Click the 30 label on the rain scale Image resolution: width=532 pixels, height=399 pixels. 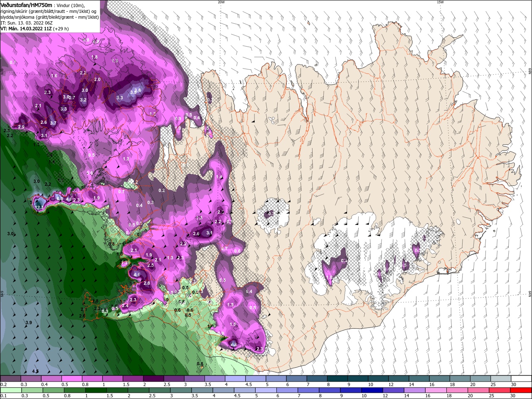pos(514,396)
